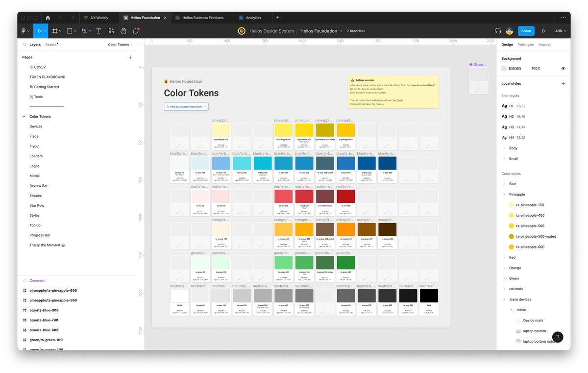Click the Present play button

click(x=544, y=30)
